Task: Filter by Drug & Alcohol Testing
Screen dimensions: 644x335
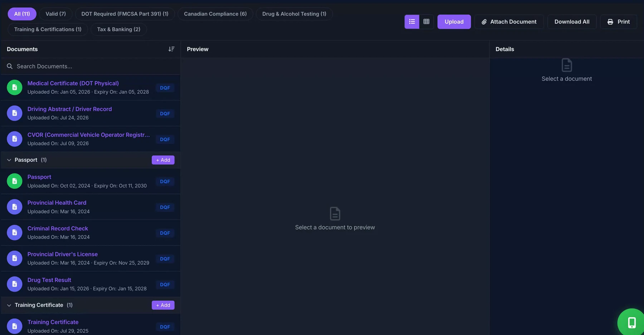Action: pos(294,14)
